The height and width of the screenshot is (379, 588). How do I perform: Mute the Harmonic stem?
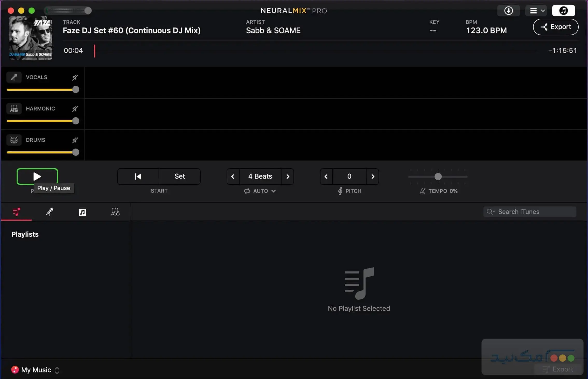pyautogui.click(x=75, y=109)
